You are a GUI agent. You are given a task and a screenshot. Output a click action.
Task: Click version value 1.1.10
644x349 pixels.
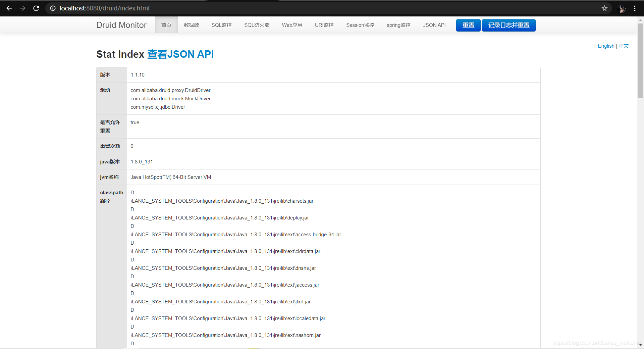coord(138,75)
